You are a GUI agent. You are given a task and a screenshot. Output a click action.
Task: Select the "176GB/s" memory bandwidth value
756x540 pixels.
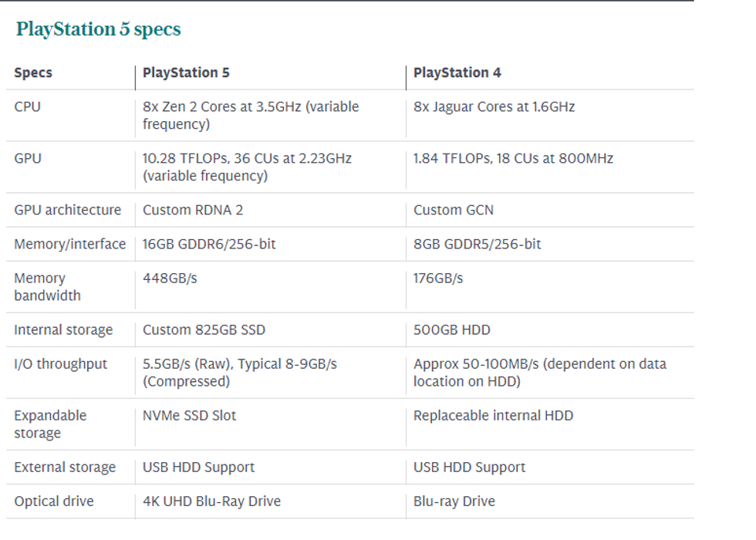coord(438,278)
